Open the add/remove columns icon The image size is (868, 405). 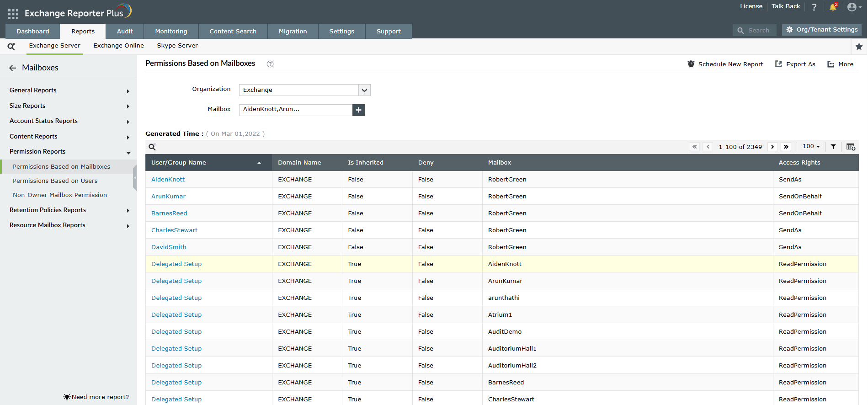click(850, 147)
